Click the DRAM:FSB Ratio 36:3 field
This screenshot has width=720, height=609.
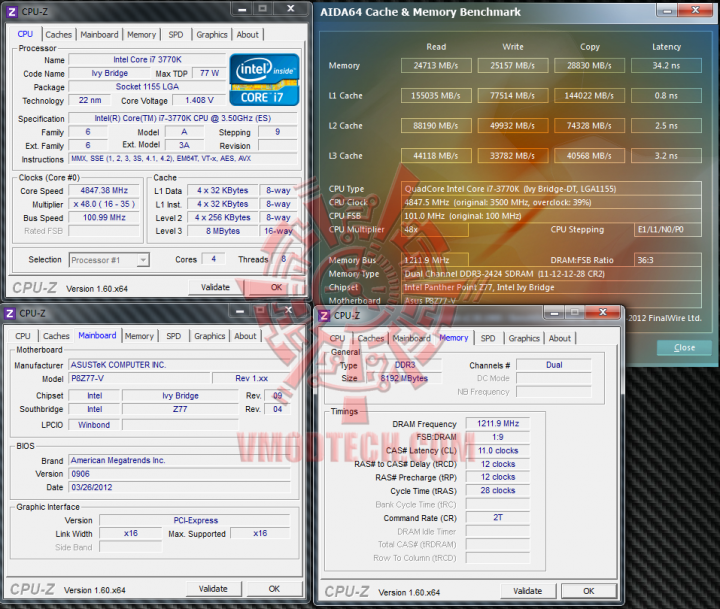pyautogui.click(x=668, y=260)
